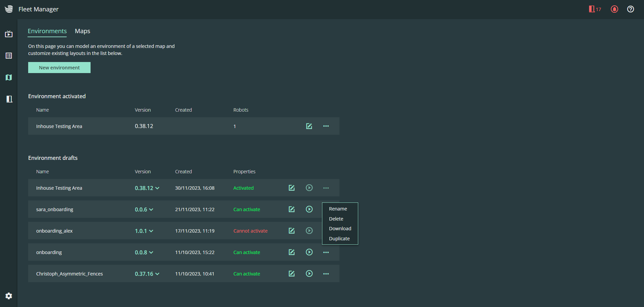The width and height of the screenshot is (644, 307).
Task: Open the help question mark icon
Action: pos(631,9)
